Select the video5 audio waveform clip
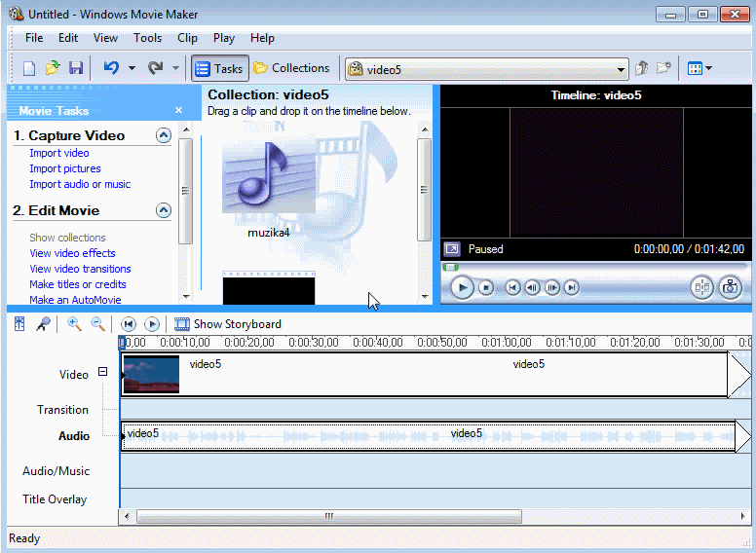 tap(428, 436)
